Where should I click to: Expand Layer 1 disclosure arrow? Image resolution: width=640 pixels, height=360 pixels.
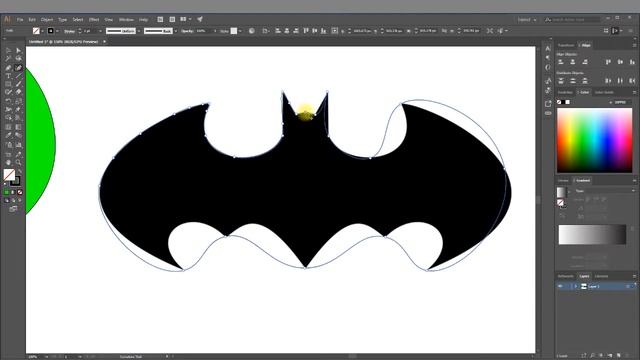click(576, 287)
